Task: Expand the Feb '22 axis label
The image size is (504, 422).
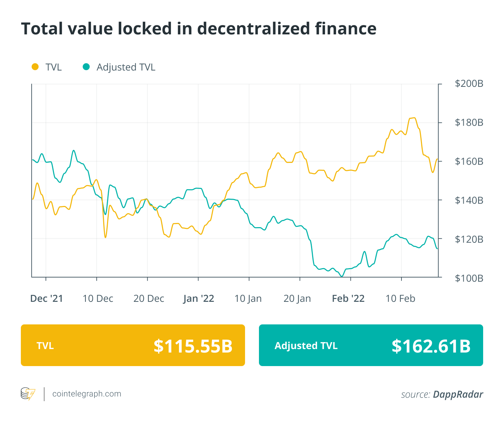Action: [348, 298]
